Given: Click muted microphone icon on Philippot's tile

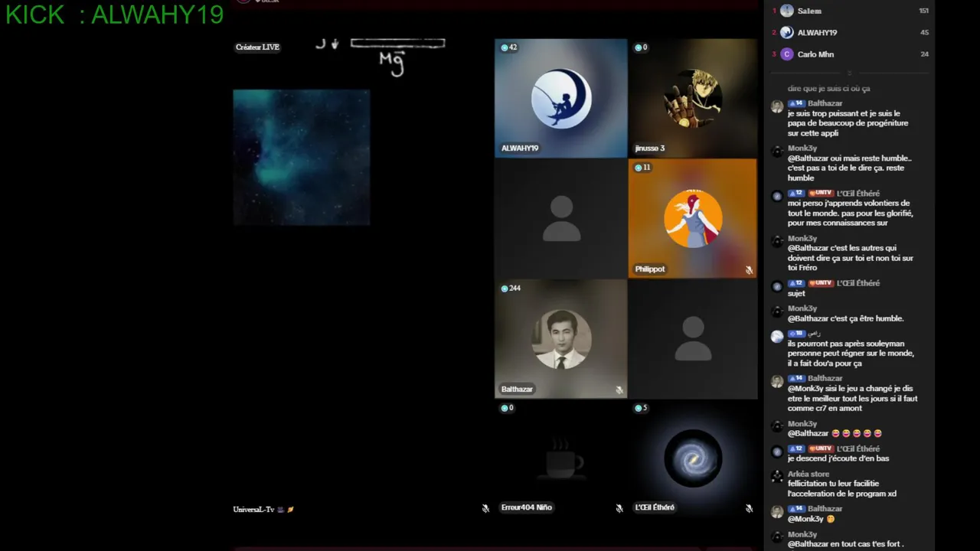Looking at the screenshot, I should (749, 270).
